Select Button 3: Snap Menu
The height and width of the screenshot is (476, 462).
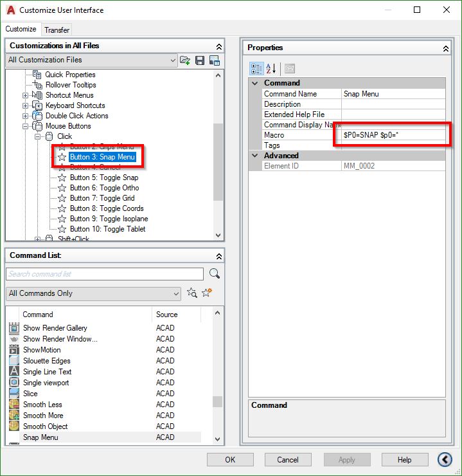[102, 157]
